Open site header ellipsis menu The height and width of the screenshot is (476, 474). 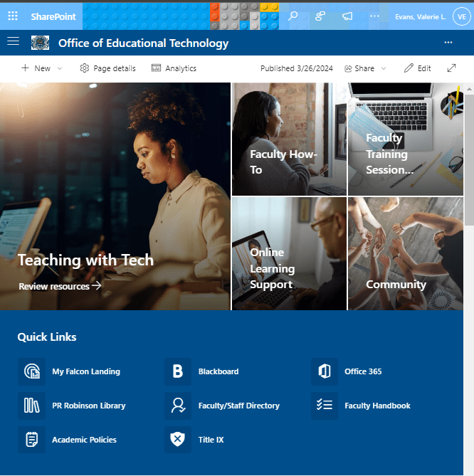point(448,43)
